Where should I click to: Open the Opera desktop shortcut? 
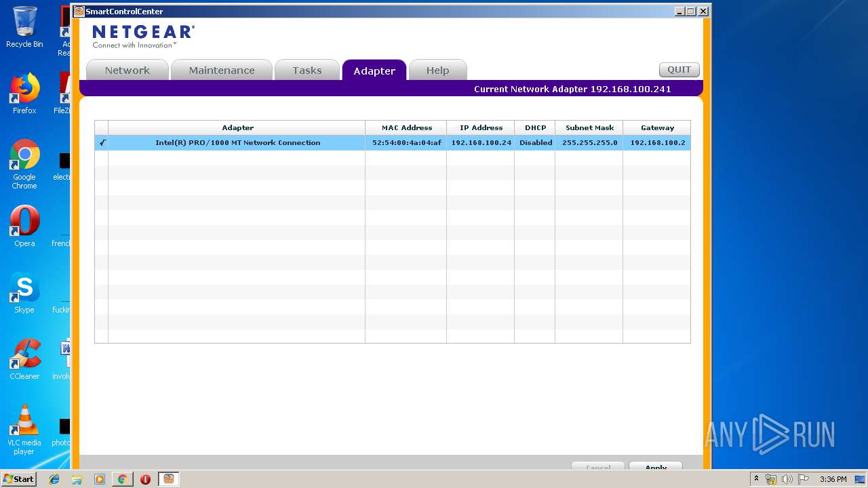(24, 226)
